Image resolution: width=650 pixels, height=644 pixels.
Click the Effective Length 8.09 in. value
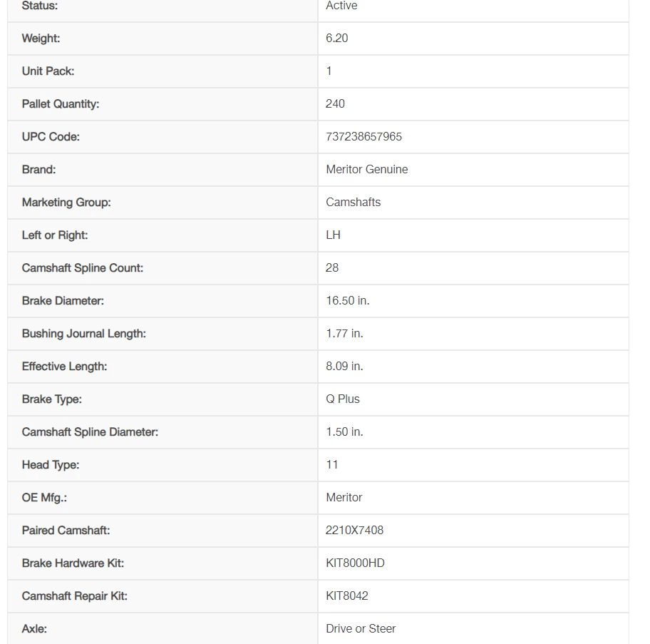pos(344,367)
